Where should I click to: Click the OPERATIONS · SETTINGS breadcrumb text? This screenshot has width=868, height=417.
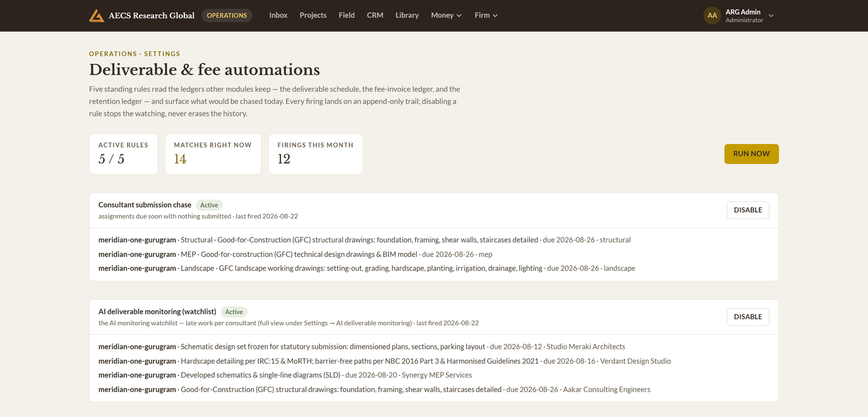click(135, 54)
